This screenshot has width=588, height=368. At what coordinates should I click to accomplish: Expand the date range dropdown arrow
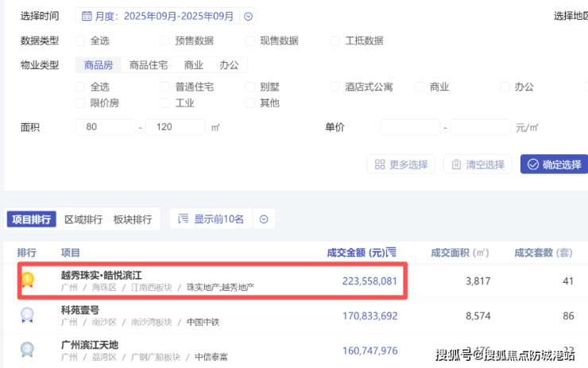tap(248, 16)
